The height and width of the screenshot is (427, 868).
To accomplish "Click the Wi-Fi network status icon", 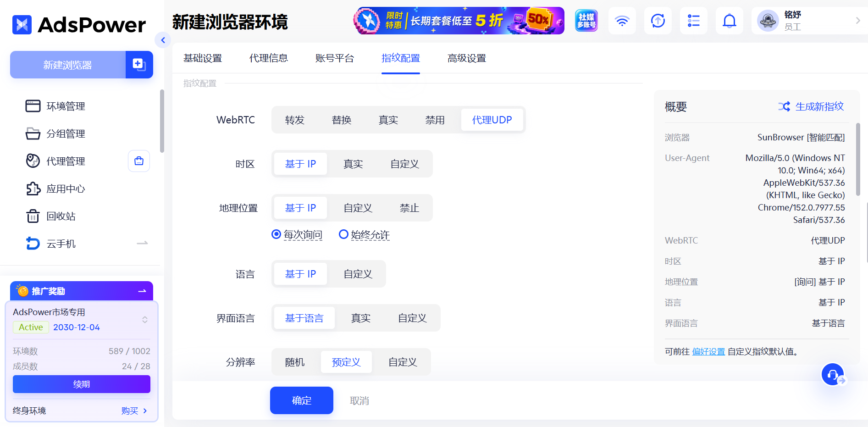I will pyautogui.click(x=622, y=21).
